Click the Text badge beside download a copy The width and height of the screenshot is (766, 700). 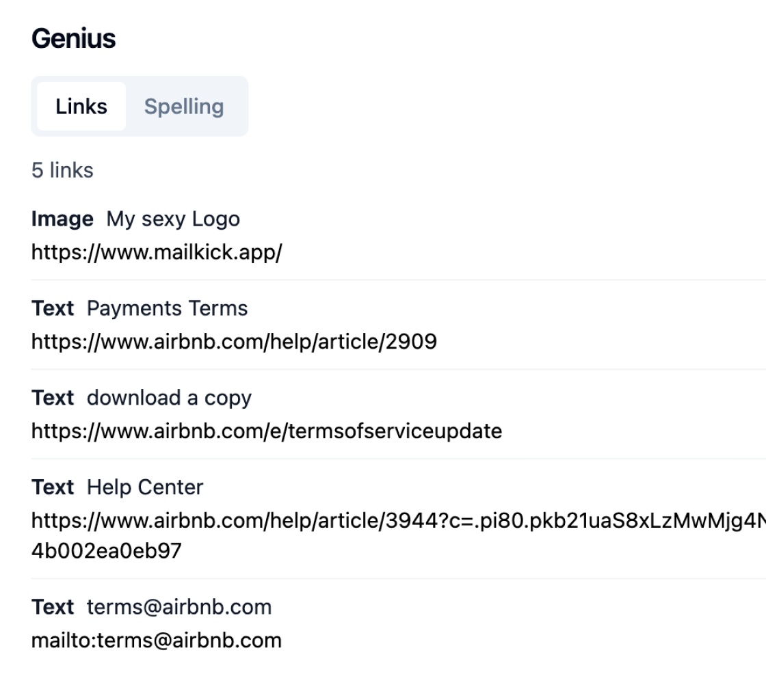click(53, 397)
